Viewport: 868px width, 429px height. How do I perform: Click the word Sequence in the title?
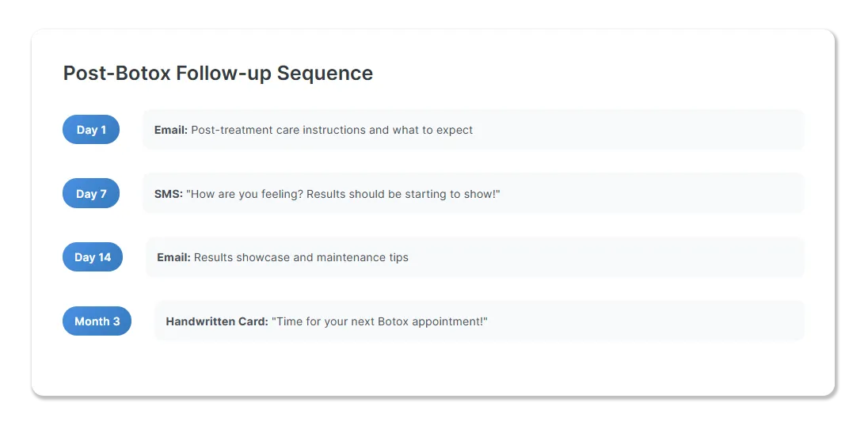pos(325,73)
